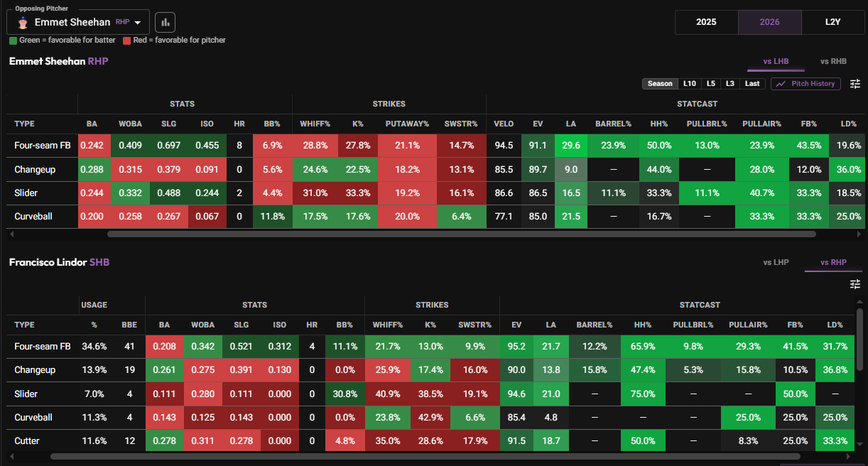Open the Emmet Sheehan pitcher selector
The width and height of the screenshot is (868, 466).
(78, 22)
